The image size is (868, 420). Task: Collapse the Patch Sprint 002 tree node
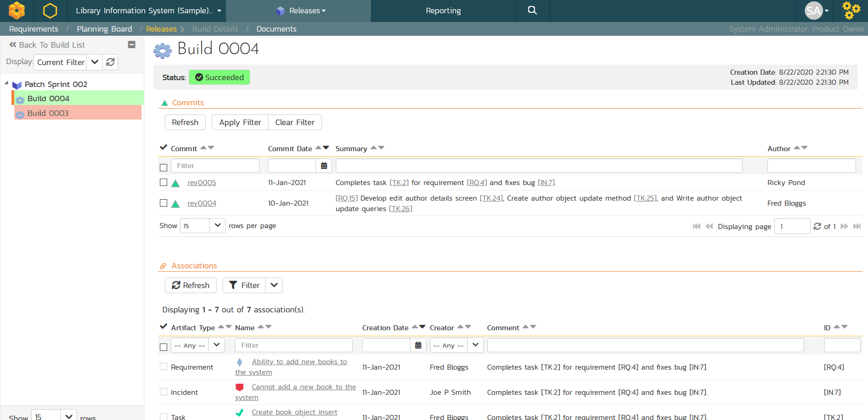point(6,83)
